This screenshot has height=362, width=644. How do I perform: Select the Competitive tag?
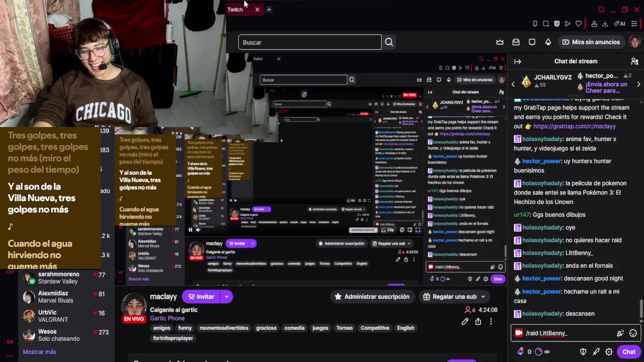375,328
